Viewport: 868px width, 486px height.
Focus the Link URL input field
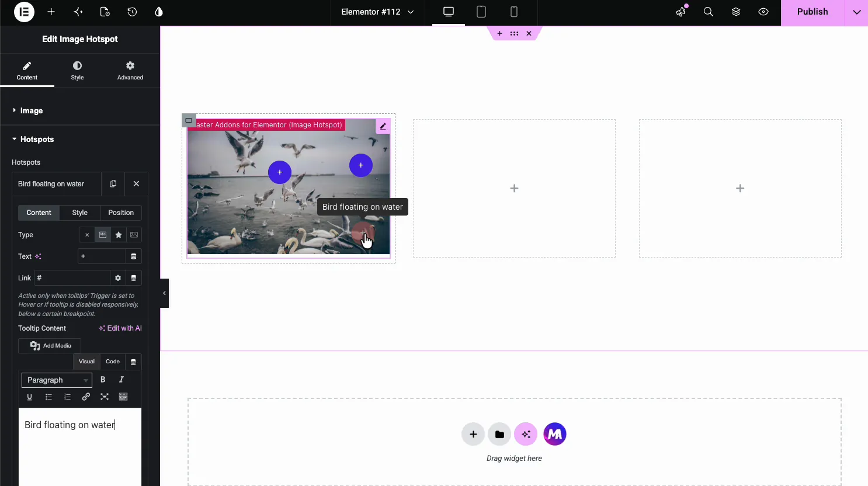(72, 278)
